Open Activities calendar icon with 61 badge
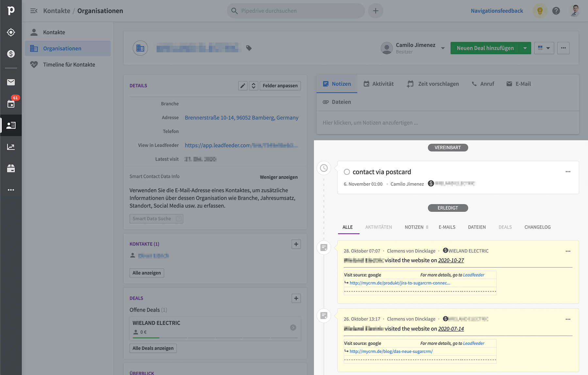The image size is (588, 375). [x=11, y=104]
